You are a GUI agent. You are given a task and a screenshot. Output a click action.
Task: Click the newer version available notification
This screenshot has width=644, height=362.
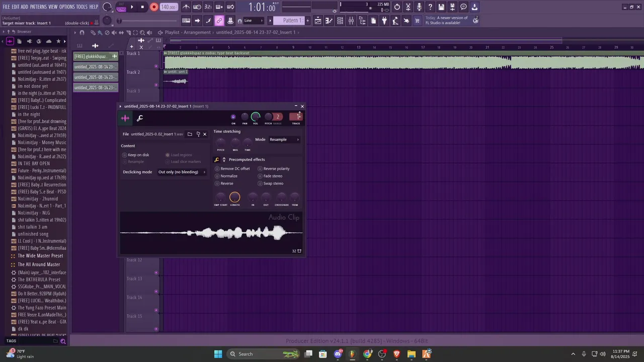point(452,20)
